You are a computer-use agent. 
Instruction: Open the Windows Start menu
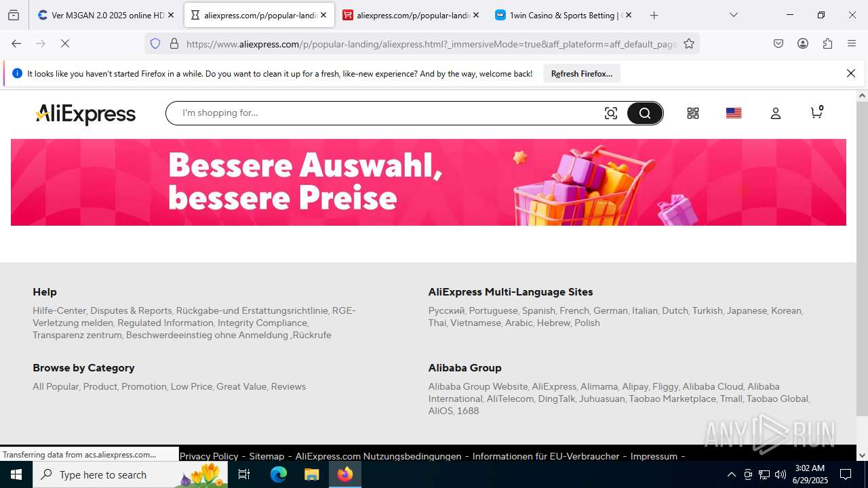point(16,474)
